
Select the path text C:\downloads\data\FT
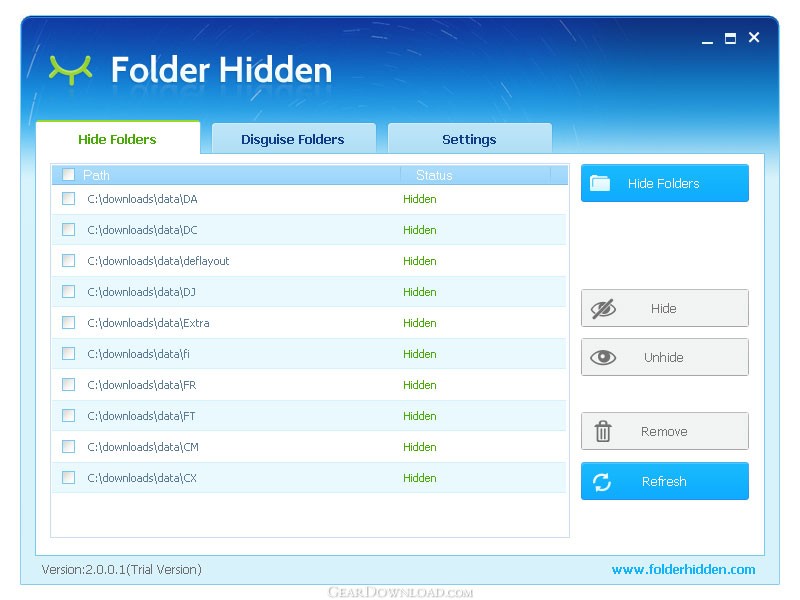click(x=141, y=416)
